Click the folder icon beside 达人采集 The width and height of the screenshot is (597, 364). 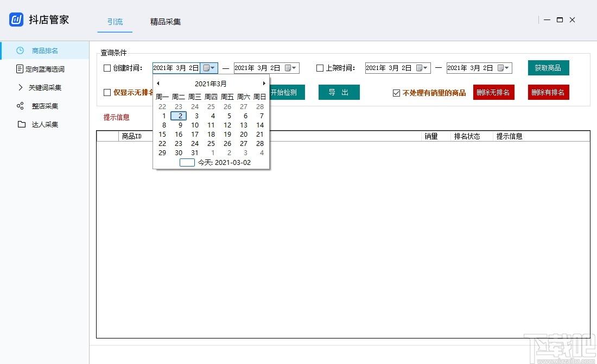(22, 124)
